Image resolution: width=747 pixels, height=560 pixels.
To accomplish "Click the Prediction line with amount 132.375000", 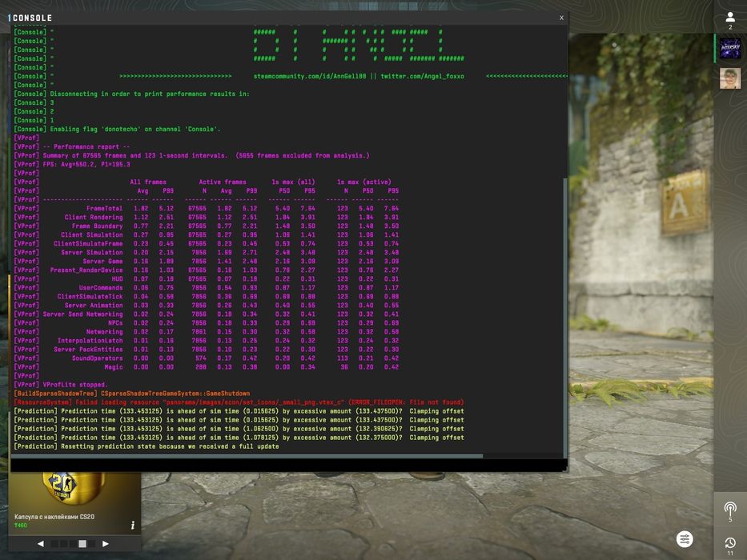I will (239, 438).
